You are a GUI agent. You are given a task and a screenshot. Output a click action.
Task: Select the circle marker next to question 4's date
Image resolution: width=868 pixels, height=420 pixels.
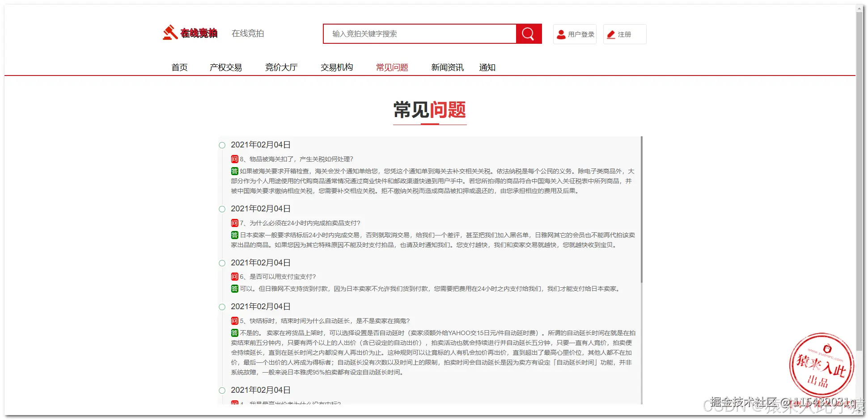pos(222,390)
